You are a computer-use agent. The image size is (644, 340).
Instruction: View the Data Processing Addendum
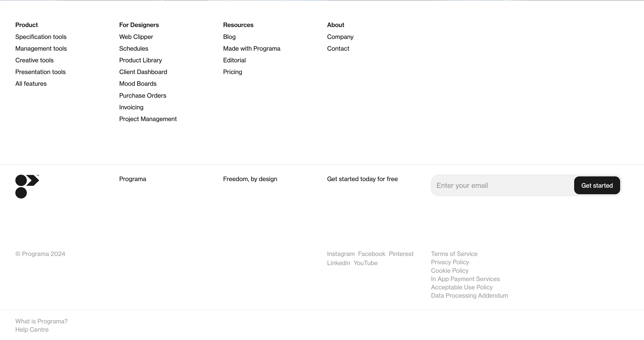tap(469, 296)
